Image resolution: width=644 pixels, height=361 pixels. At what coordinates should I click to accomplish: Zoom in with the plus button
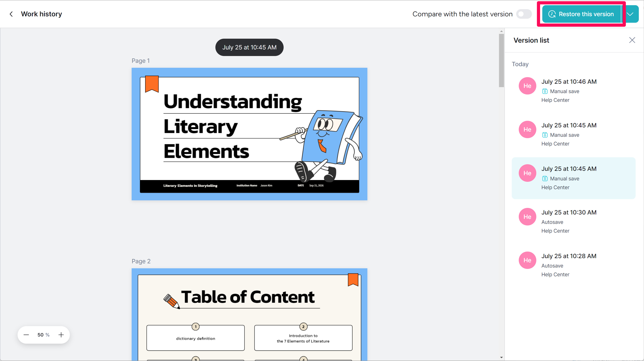61,335
